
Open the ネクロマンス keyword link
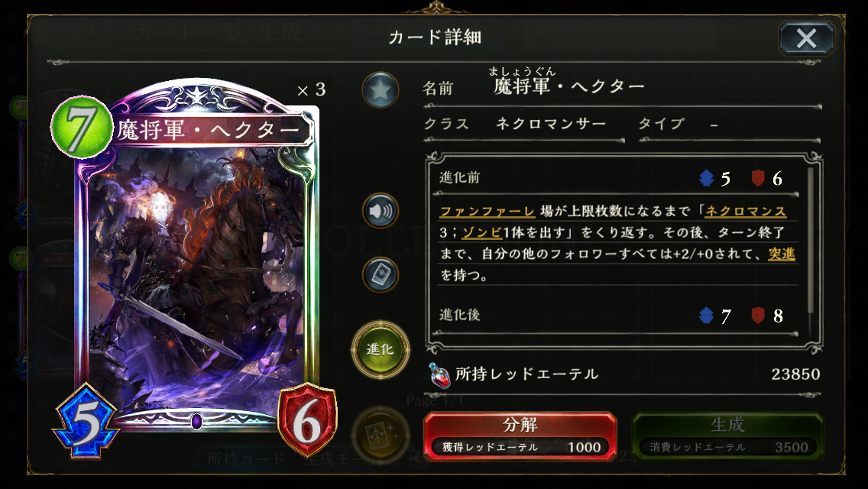(746, 212)
